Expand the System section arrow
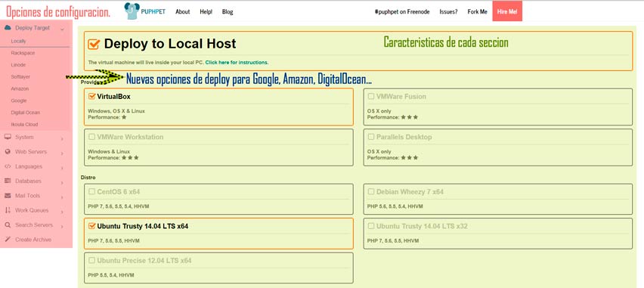The width and height of the screenshot is (644, 288). coord(62,138)
